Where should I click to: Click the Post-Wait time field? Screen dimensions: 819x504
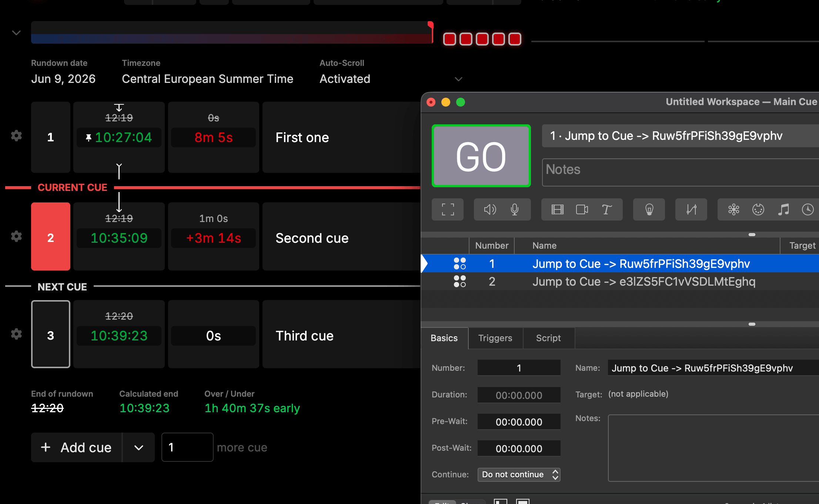[x=519, y=448]
